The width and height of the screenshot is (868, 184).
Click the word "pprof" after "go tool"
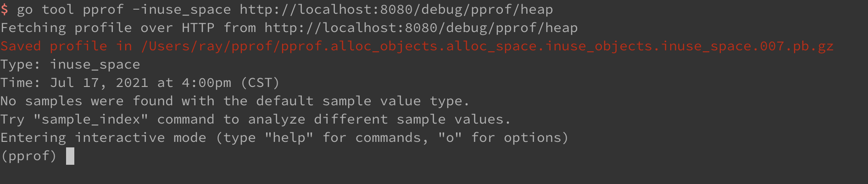point(103,10)
